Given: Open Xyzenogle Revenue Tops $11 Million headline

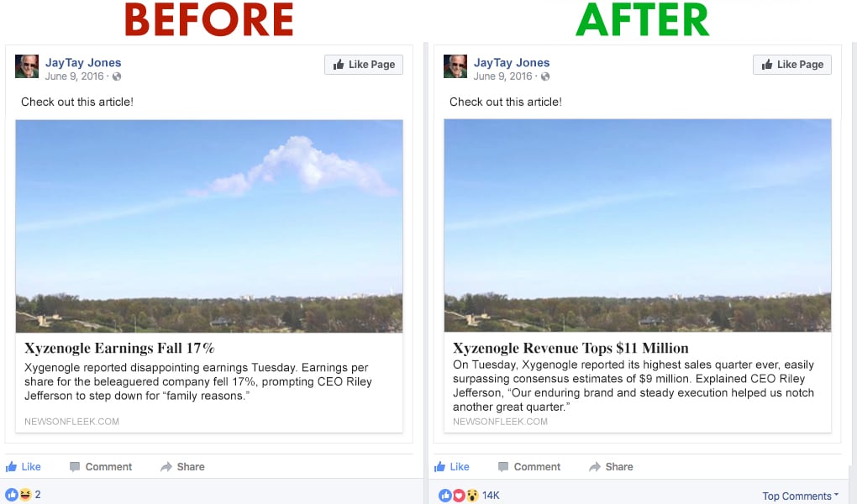Looking at the screenshot, I should tap(570, 349).
